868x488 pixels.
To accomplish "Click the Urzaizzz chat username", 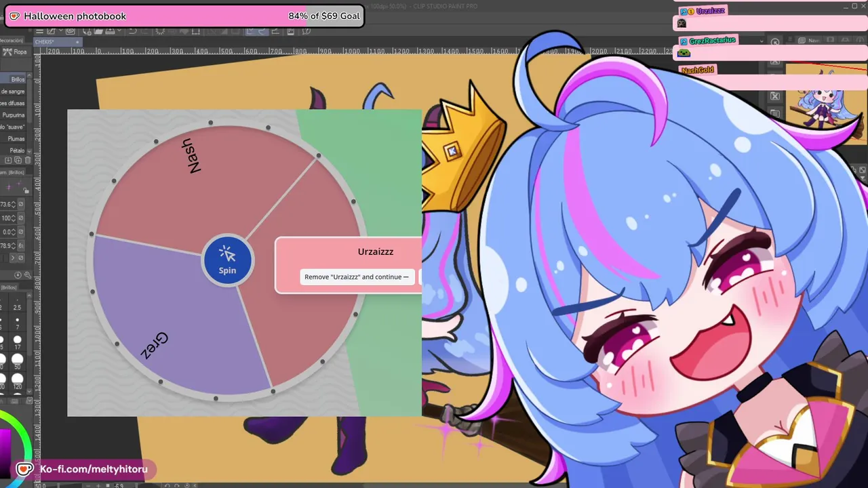I will pos(711,11).
